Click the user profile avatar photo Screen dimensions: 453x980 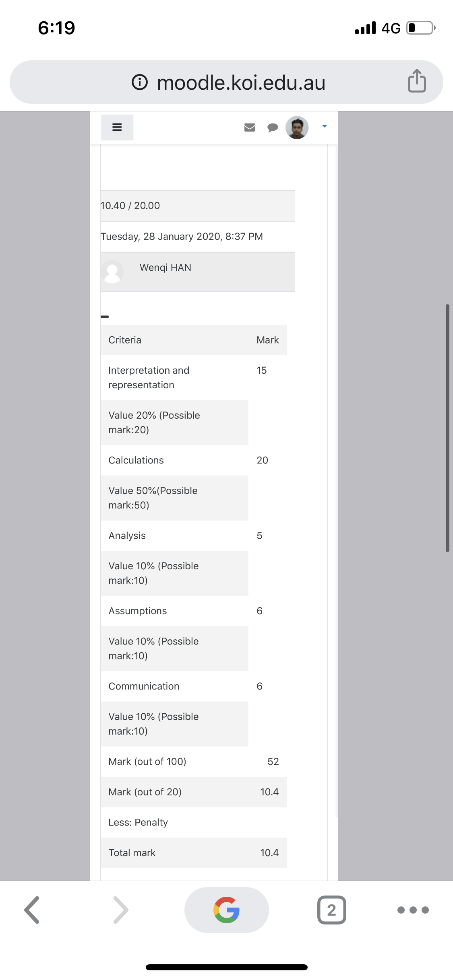click(297, 128)
